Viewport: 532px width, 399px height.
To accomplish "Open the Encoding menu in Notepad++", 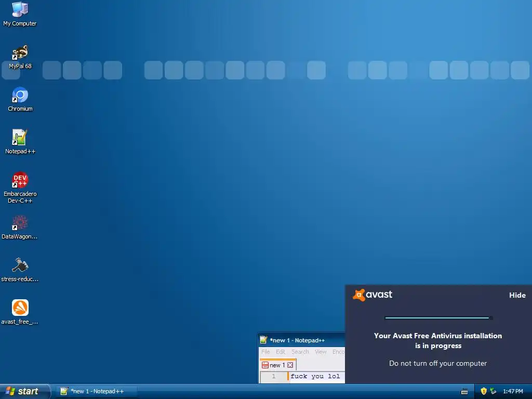I will (x=338, y=352).
